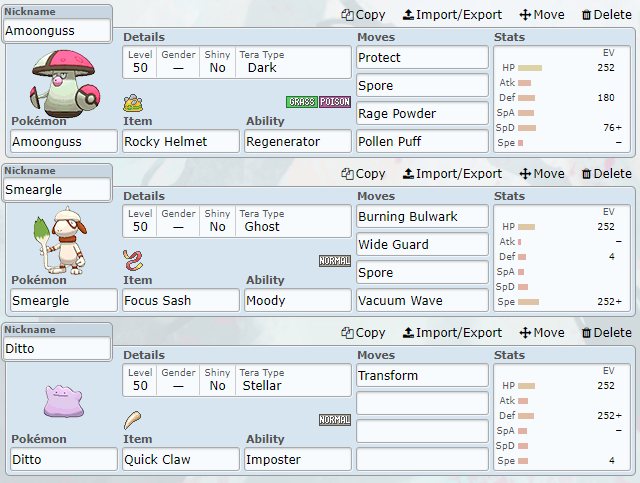Click Smeargle's Normal type badge
Viewport: 640px width, 483px height.
coord(335,260)
